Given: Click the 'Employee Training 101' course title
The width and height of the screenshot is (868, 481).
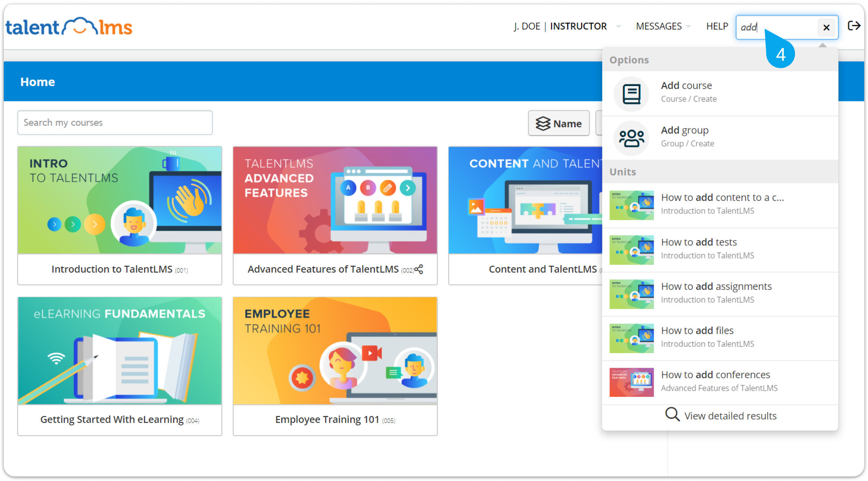Looking at the screenshot, I should point(327,420).
